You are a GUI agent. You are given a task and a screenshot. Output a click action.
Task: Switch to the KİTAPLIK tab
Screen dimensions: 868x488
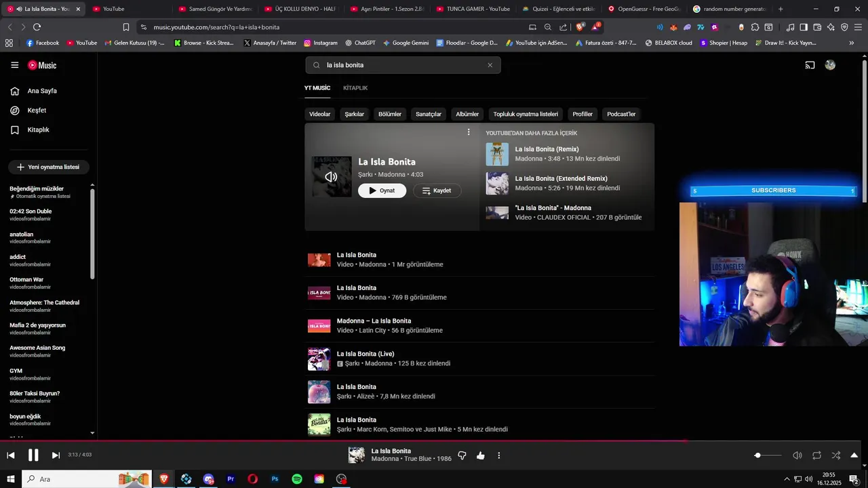[355, 88]
